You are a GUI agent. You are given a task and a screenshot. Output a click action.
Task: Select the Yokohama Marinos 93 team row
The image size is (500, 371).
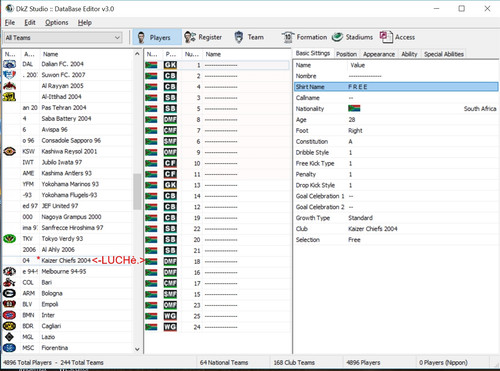68,184
